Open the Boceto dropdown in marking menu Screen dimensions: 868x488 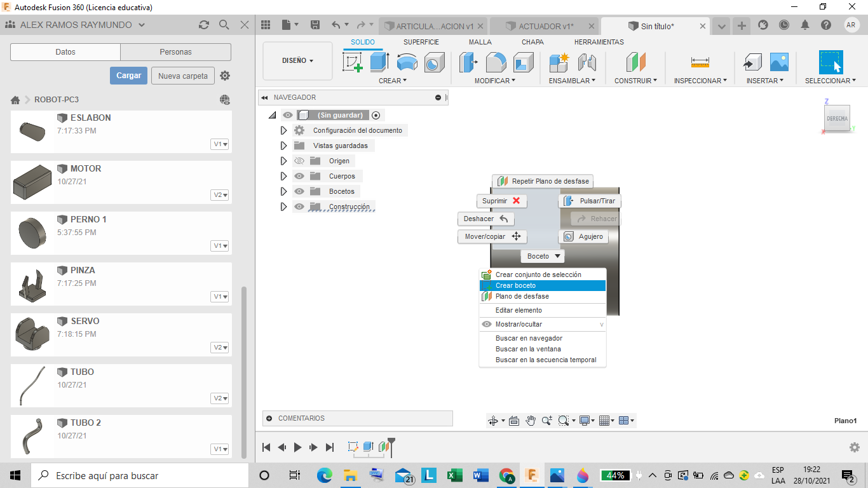[x=543, y=256]
